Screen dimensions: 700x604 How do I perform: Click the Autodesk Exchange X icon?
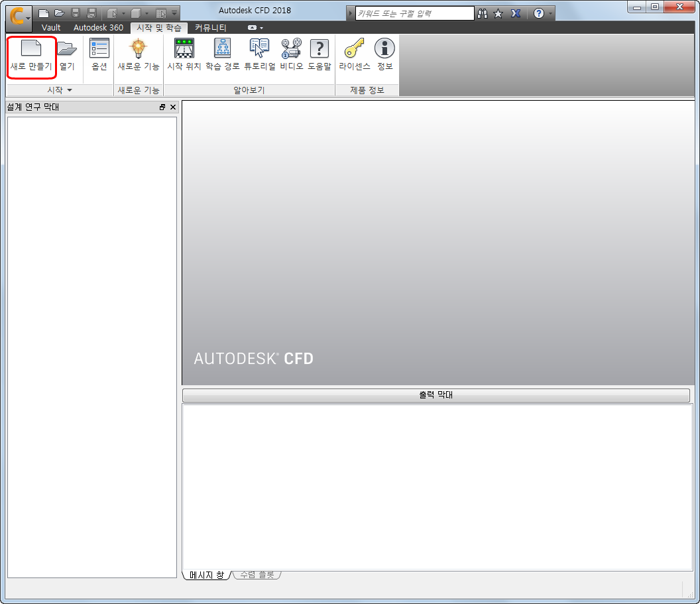pos(516,13)
